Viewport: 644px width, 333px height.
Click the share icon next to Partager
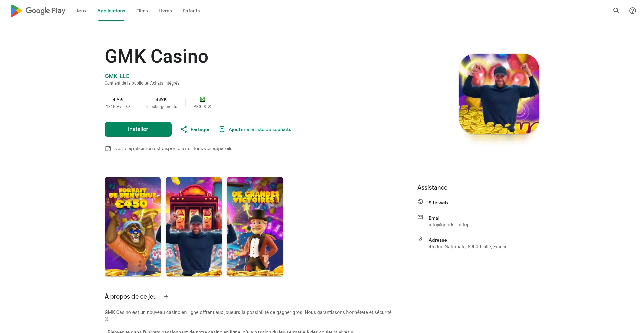pyautogui.click(x=184, y=129)
